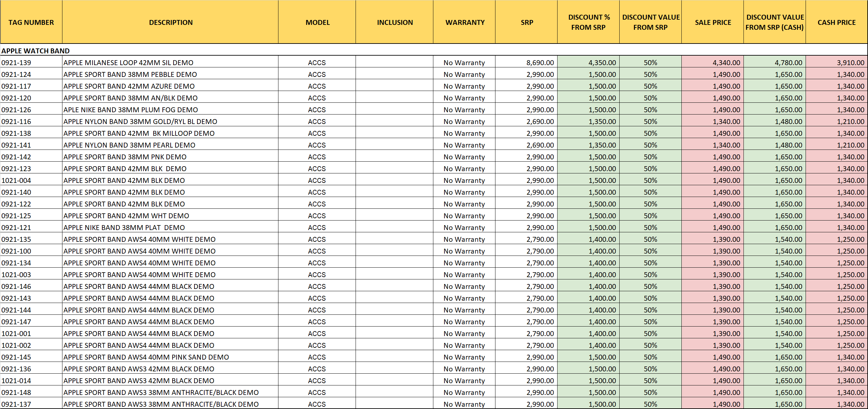Select the WARRANTY header cell
The height and width of the screenshot is (409, 868).
pyautogui.click(x=464, y=22)
